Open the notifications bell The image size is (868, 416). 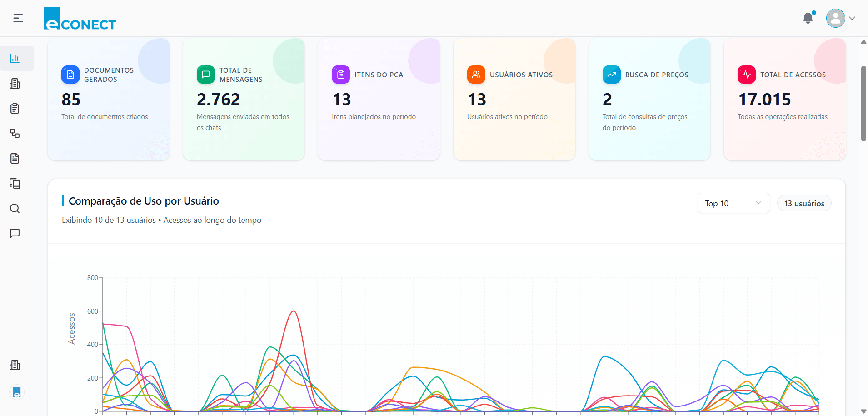tap(808, 18)
